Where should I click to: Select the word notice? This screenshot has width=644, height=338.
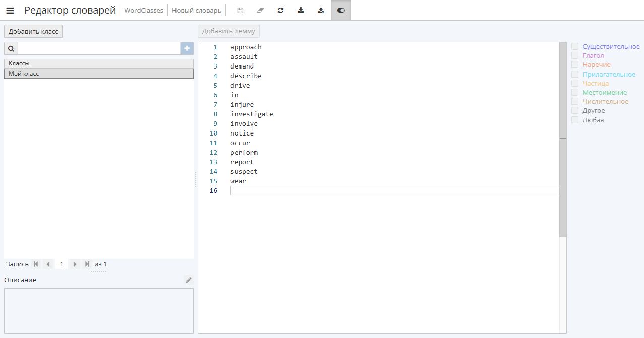[242, 133]
